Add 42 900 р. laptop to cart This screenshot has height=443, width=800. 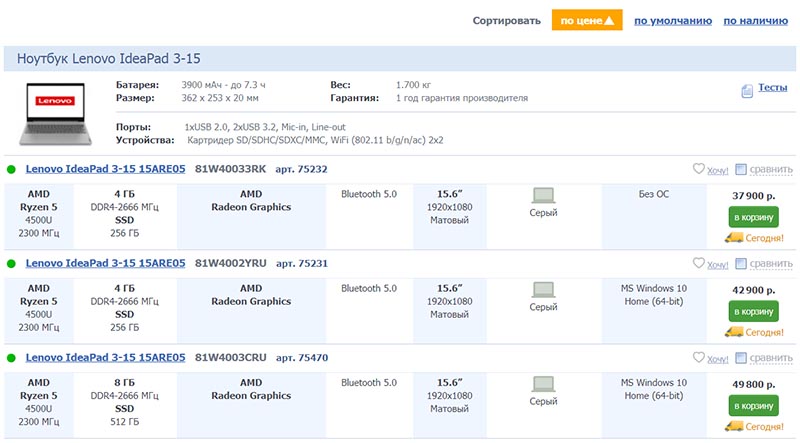click(x=754, y=311)
